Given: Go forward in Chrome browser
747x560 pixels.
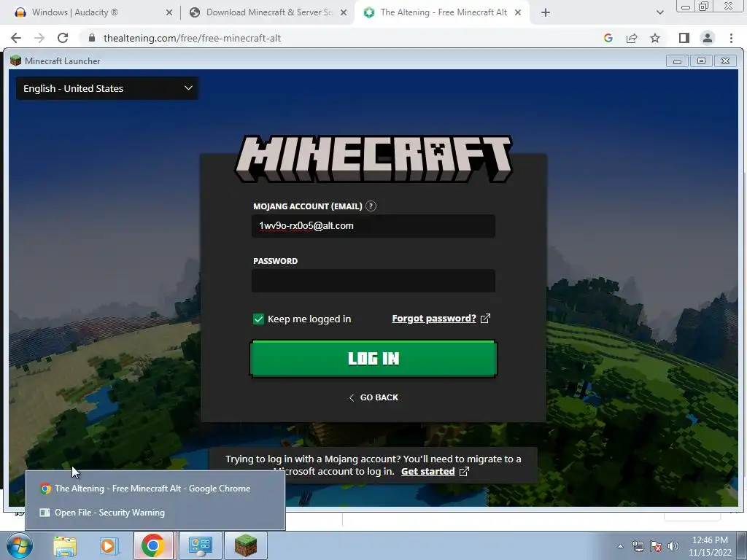Looking at the screenshot, I should 39,38.
